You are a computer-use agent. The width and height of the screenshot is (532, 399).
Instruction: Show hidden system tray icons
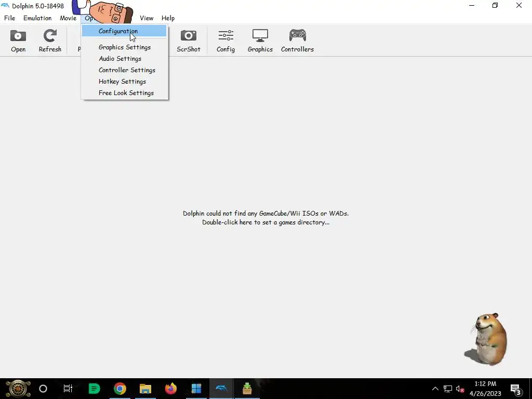tap(435, 389)
